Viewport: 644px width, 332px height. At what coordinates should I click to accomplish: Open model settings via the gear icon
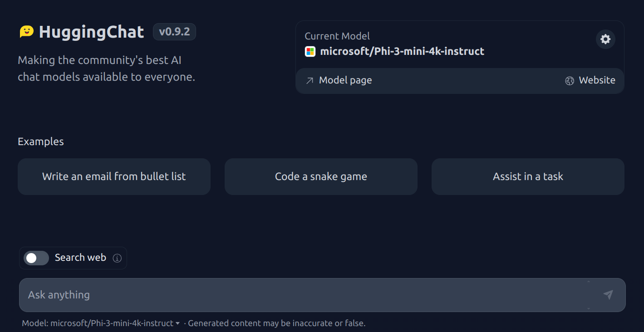point(605,39)
